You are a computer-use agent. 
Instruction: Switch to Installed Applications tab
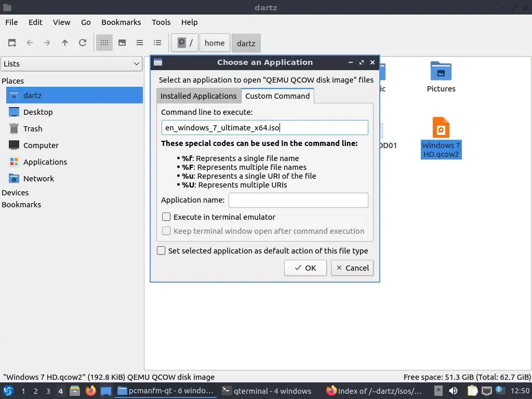click(198, 96)
